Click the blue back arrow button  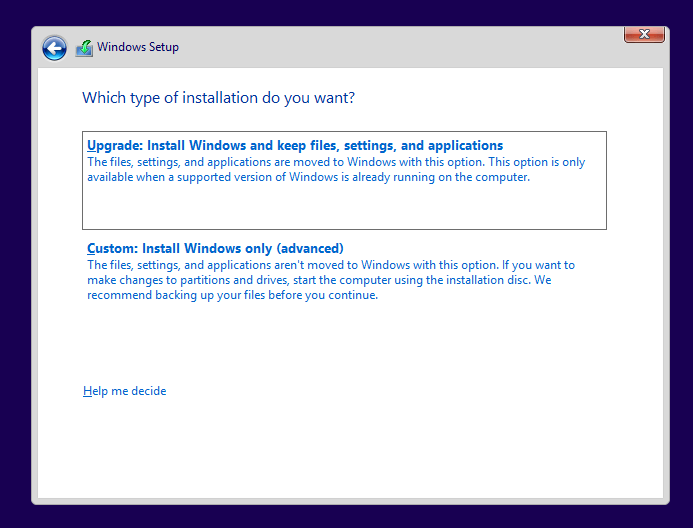[x=54, y=47]
